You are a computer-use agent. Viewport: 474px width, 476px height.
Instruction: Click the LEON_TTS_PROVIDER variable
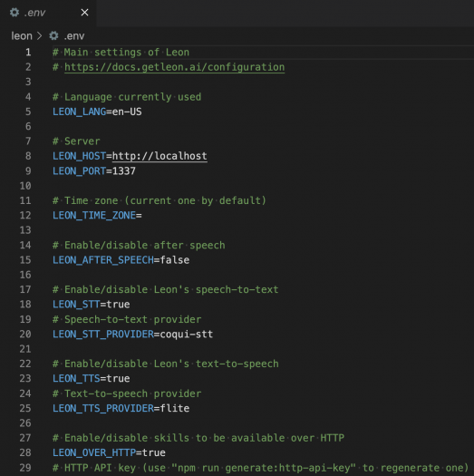(x=103, y=408)
